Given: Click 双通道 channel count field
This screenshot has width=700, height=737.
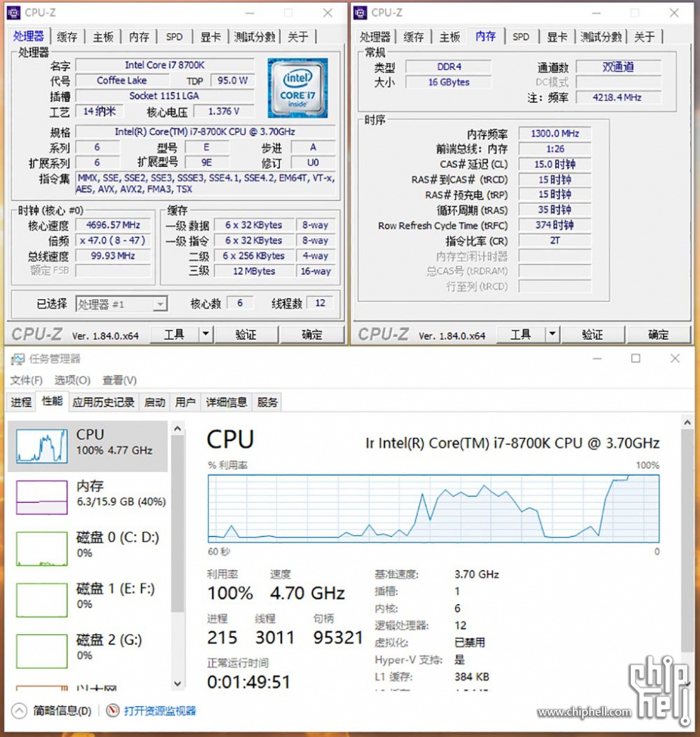Looking at the screenshot, I should (618, 66).
